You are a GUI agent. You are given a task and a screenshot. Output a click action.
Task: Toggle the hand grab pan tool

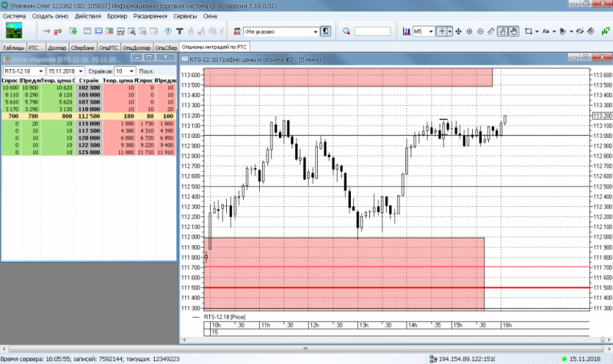[513, 31]
